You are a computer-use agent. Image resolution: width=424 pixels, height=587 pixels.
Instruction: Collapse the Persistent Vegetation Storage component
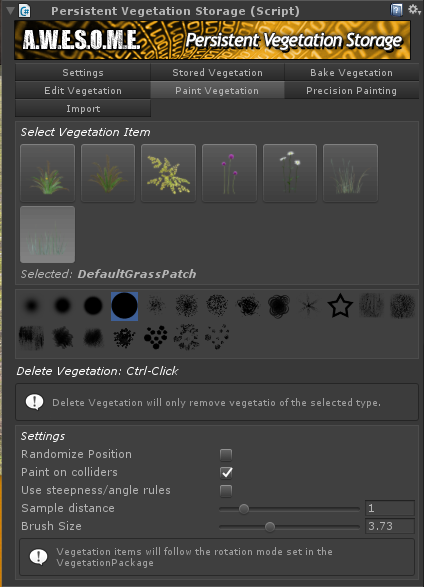click(10, 10)
